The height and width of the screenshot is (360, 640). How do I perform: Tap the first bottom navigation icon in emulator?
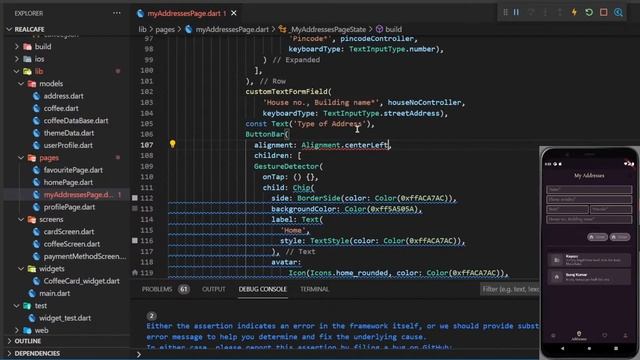[x=553, y=336]
